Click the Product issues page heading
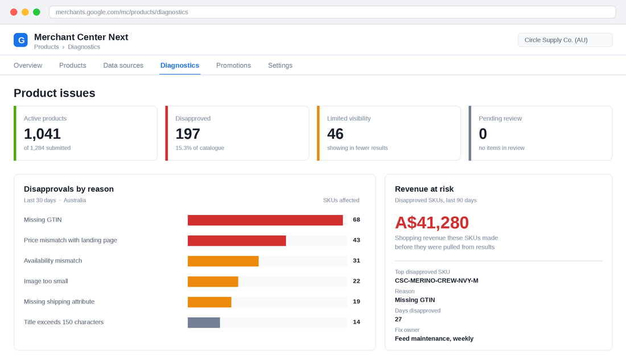Viewport: 626px width, 364px height. click(54, 93)
